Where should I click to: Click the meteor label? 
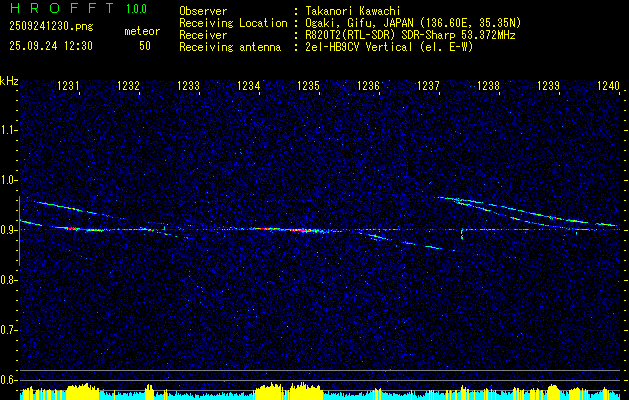(142, 31)
